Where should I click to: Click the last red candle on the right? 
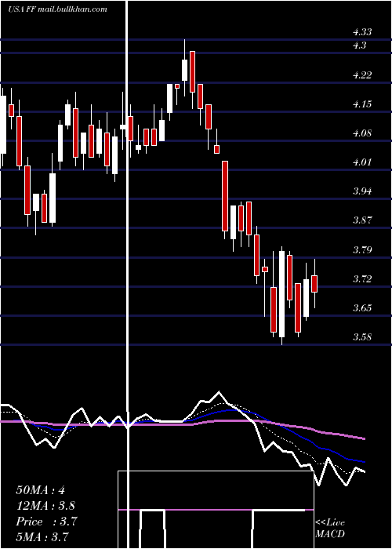pos(314,284)
